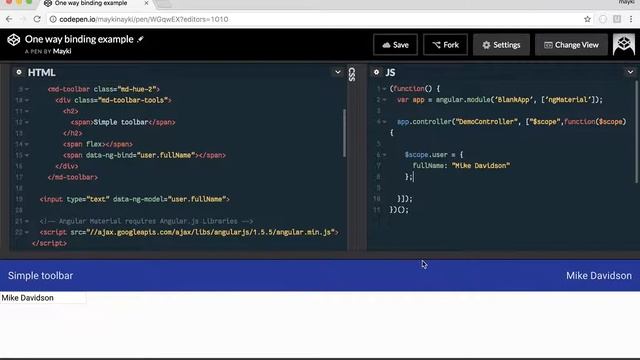
Task: Click the Mike Davidson text input
Action: 43,298
